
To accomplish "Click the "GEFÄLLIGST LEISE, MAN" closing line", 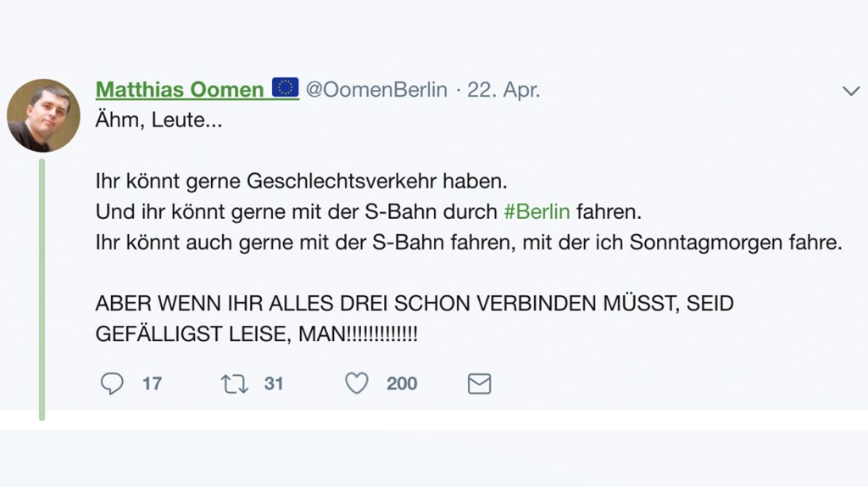I will pos(257,333).
